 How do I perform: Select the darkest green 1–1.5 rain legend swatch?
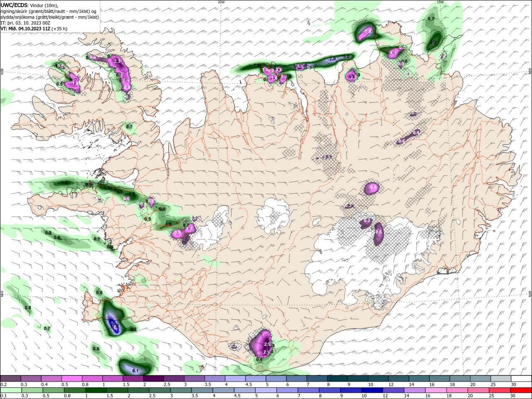pos(96,390)
